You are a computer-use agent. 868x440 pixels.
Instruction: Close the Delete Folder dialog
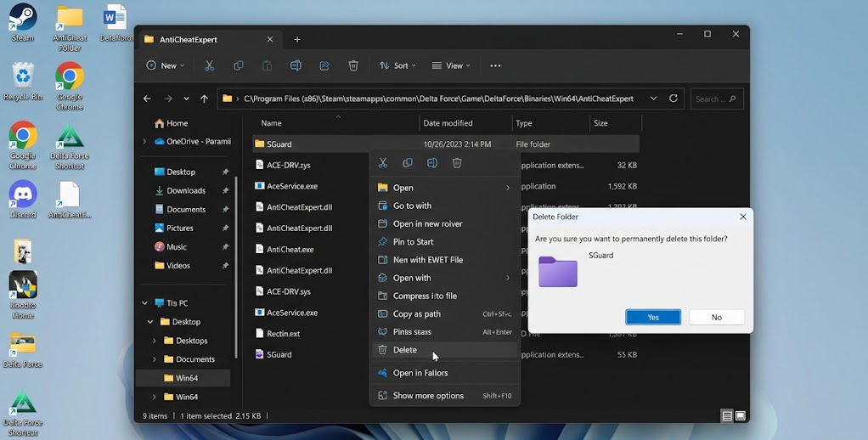pyautogui.click(x=743, y=217)
